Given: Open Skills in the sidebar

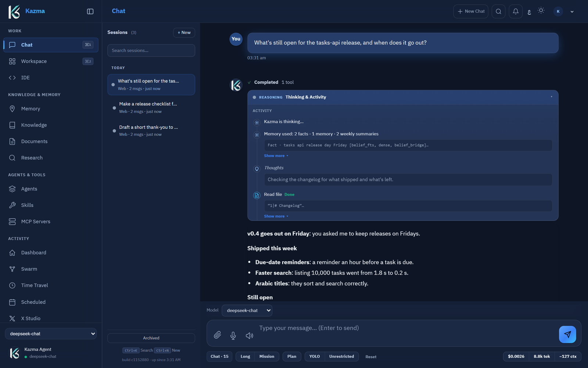Looking at the screenshot, I should (51, 205).
